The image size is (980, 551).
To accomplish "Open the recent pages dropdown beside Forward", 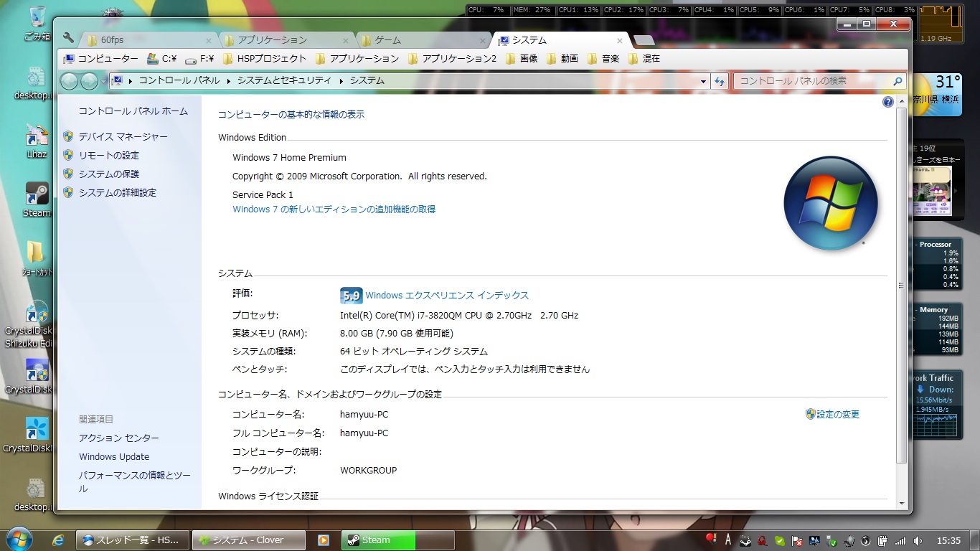I will click(103, 81).
